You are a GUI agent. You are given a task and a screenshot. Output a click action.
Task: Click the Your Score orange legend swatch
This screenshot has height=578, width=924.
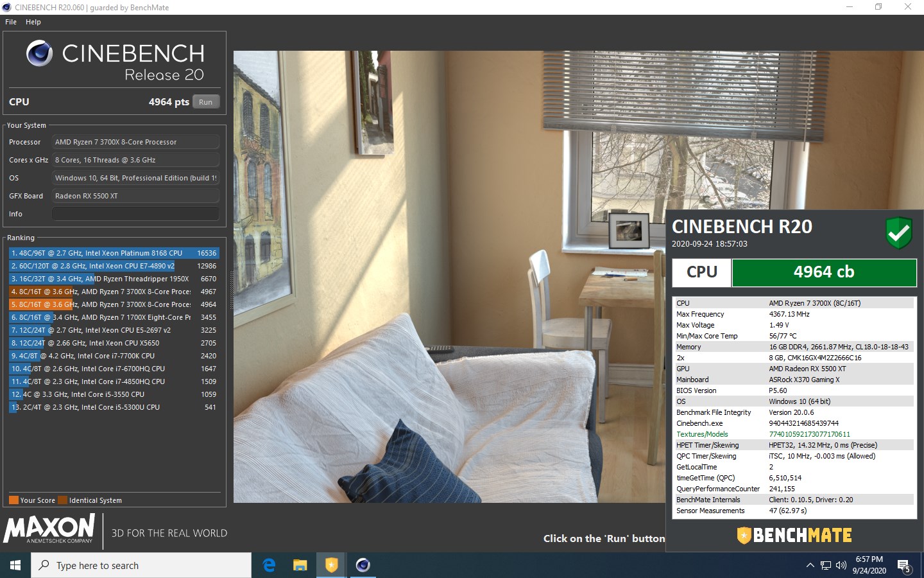pos(13,500)
